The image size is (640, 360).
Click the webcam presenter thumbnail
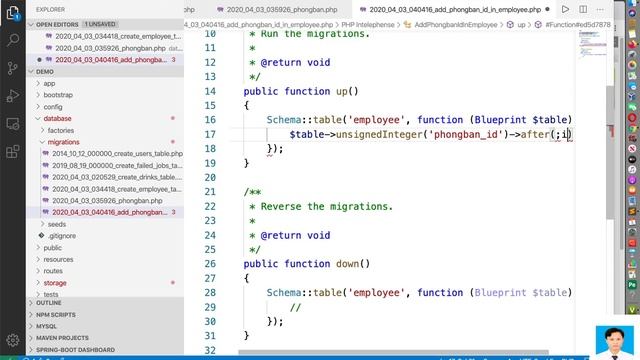614,342
